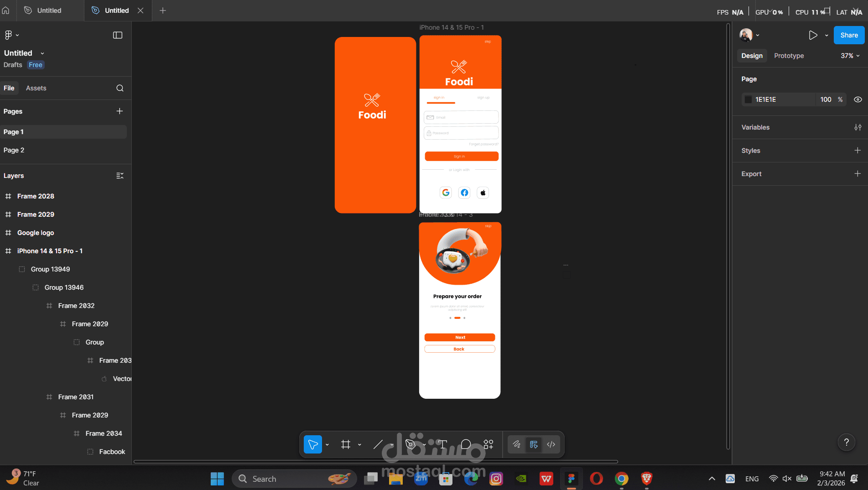Viewport: 868px width, 490px height.
Task: Click the home icon in tab bar
Action: point(6,10)
